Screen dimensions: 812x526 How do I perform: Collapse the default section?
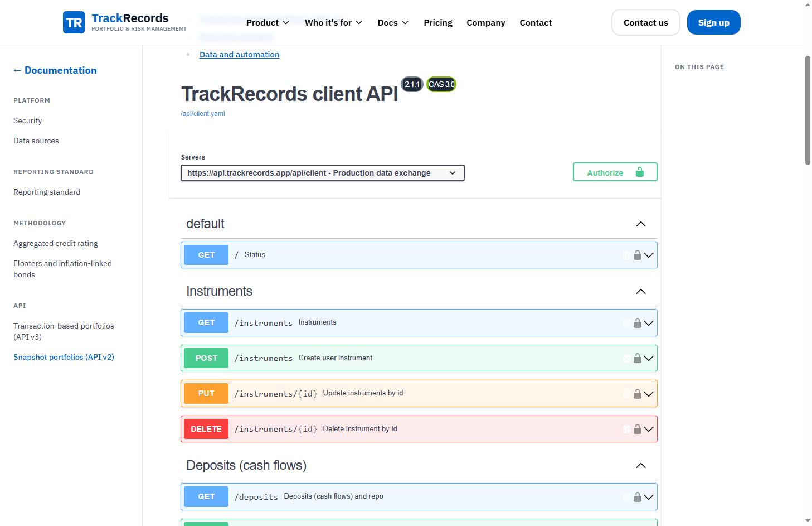(x=641, y=224)
